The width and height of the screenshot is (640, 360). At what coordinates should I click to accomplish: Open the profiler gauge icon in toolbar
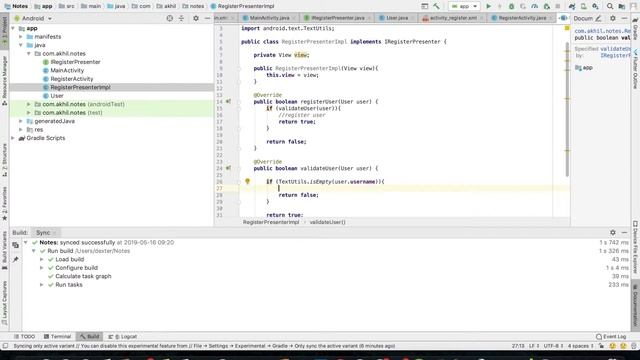[x=535, y=6]
